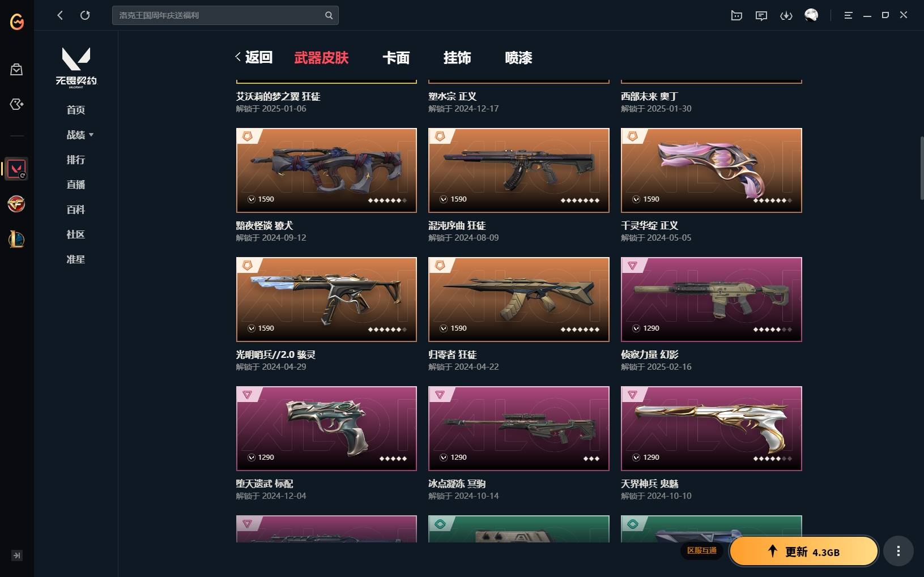The image size is (924, 577).
Task: Expand the sidebar with bottom-left arrow icon
Action: coord(17,555)
